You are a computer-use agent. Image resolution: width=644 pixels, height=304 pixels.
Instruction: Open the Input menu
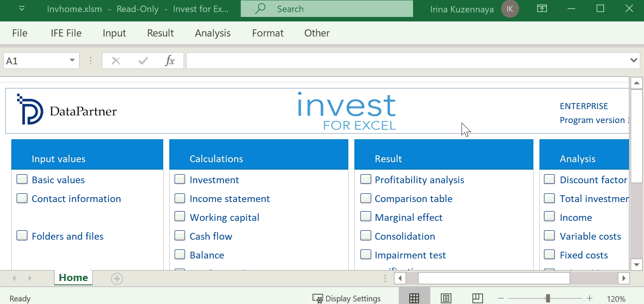pos(114,33)
